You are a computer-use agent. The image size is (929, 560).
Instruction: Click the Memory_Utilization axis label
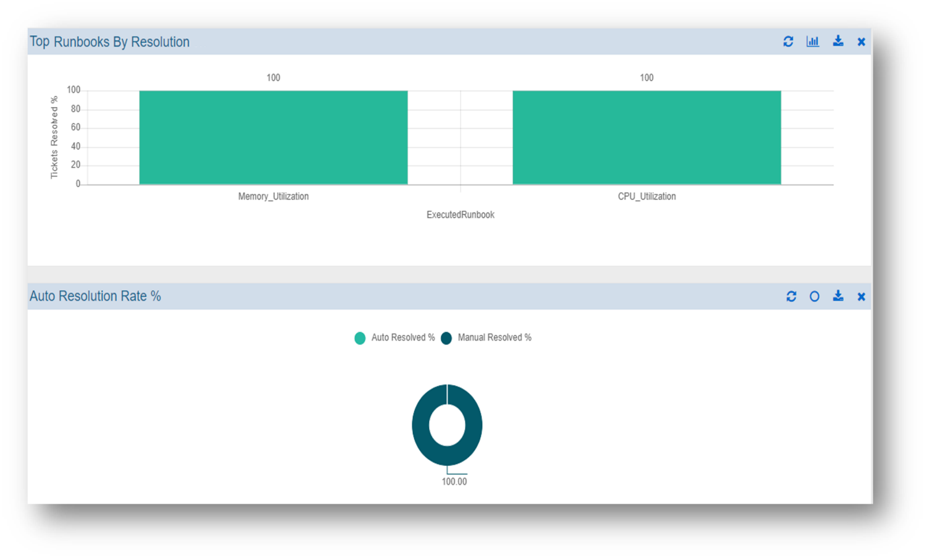(x=273, y=196)
